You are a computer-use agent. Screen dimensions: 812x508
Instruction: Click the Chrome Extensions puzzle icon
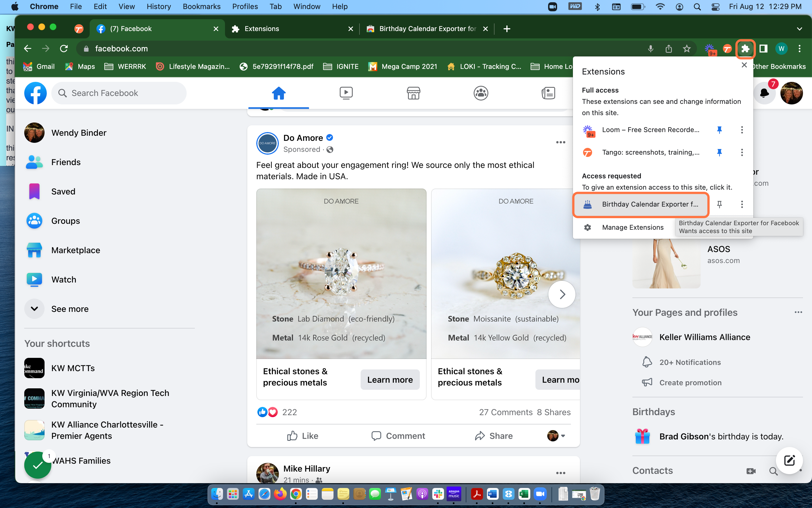tap(745, 49)
